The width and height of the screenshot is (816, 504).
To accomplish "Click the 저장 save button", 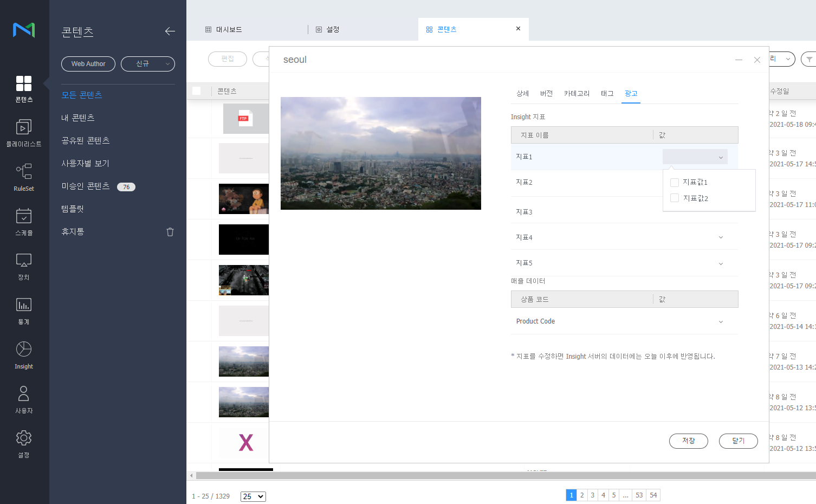I will coord(688,441).
